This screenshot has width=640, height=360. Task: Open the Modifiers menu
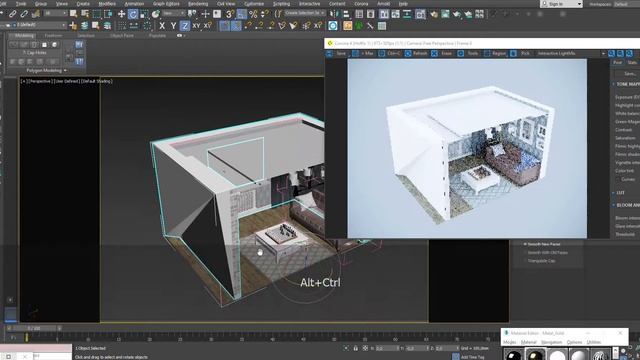click(x=107, y=4)
